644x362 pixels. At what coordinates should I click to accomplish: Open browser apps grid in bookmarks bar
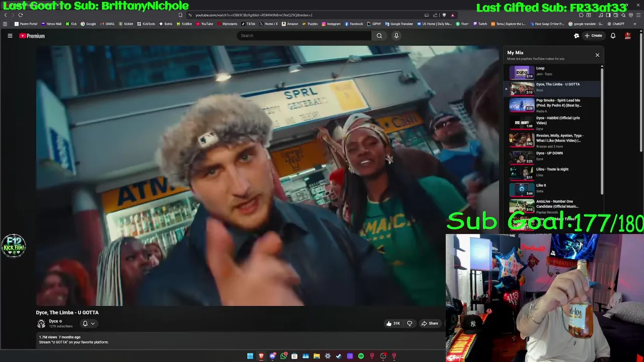pos(5,24)
